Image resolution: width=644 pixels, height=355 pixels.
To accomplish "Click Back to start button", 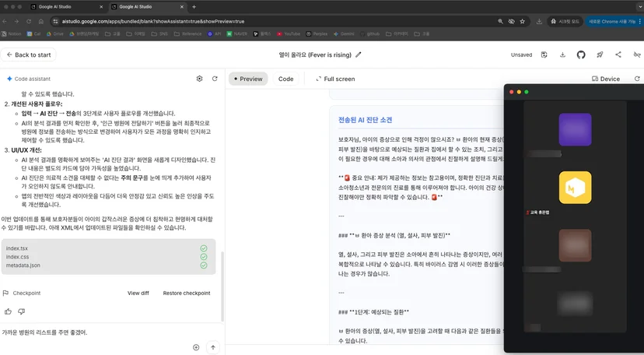I will (x=28, y=54).
